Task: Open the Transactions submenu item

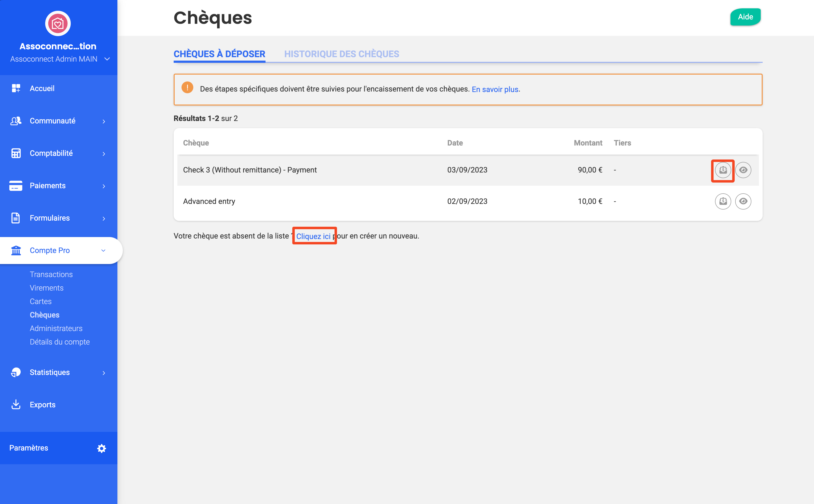Action: coord(51,274)
